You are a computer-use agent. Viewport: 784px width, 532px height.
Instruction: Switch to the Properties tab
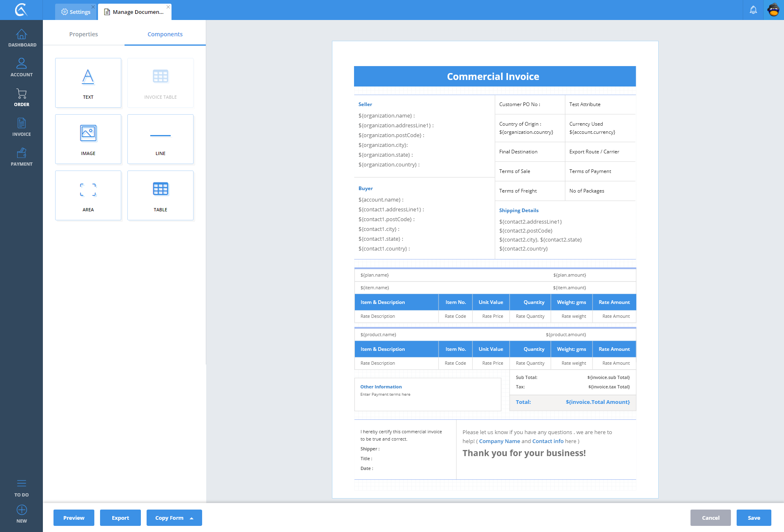84,34
